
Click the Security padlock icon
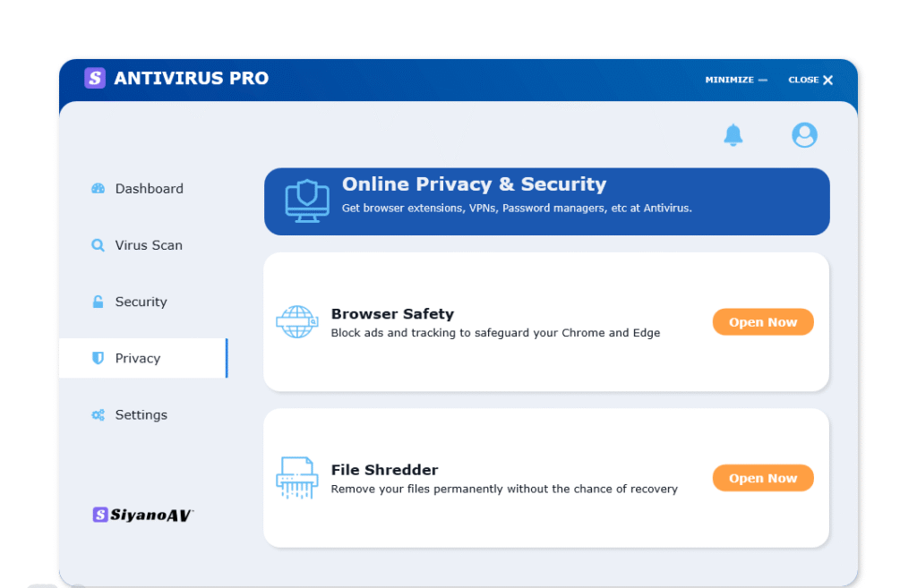(x=97, y=302)
